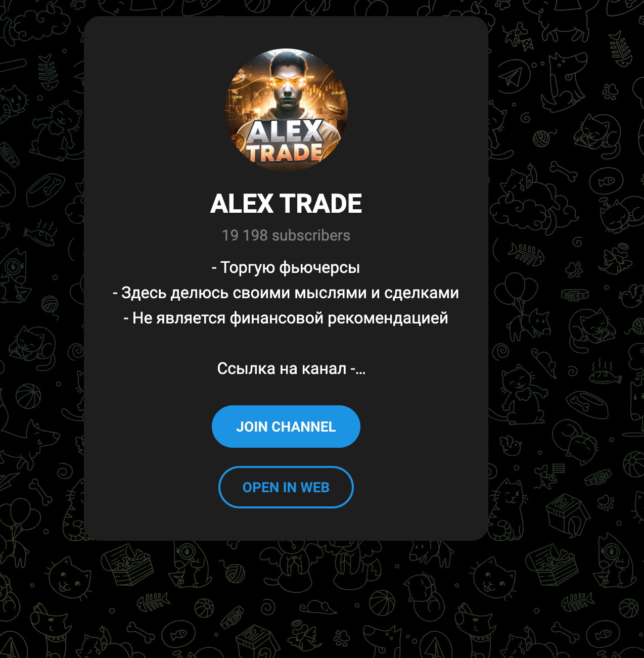
Task: Click the 'Ссылка на канал' truncated text
Action: pos(291,368)
